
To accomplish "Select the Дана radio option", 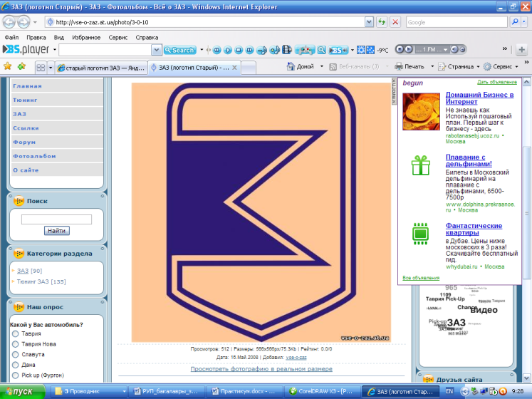I will 15,365.
